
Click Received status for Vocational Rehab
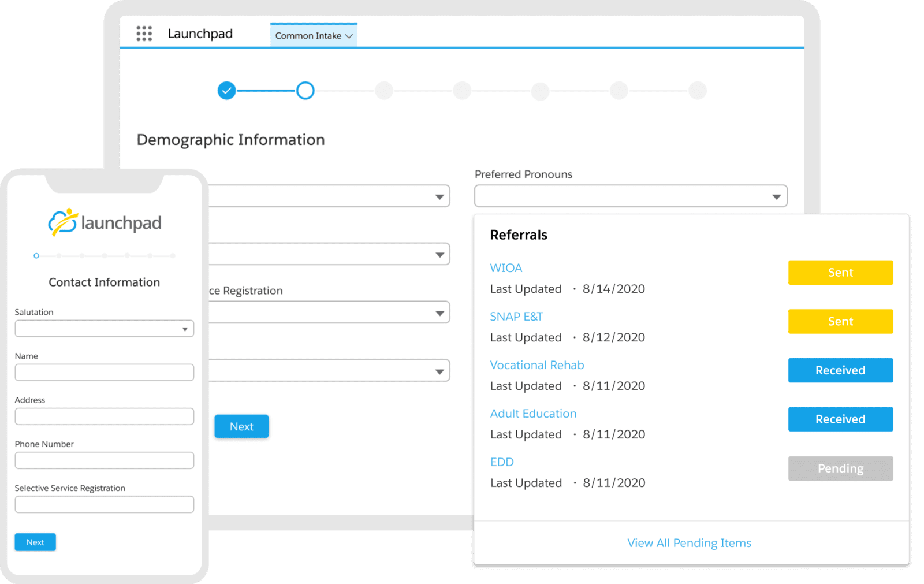(x=840, y=370)
